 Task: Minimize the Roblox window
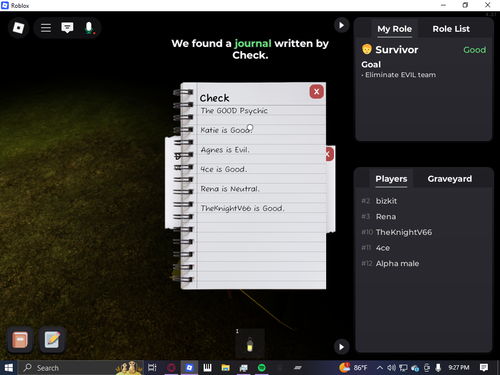coord(443,5)
